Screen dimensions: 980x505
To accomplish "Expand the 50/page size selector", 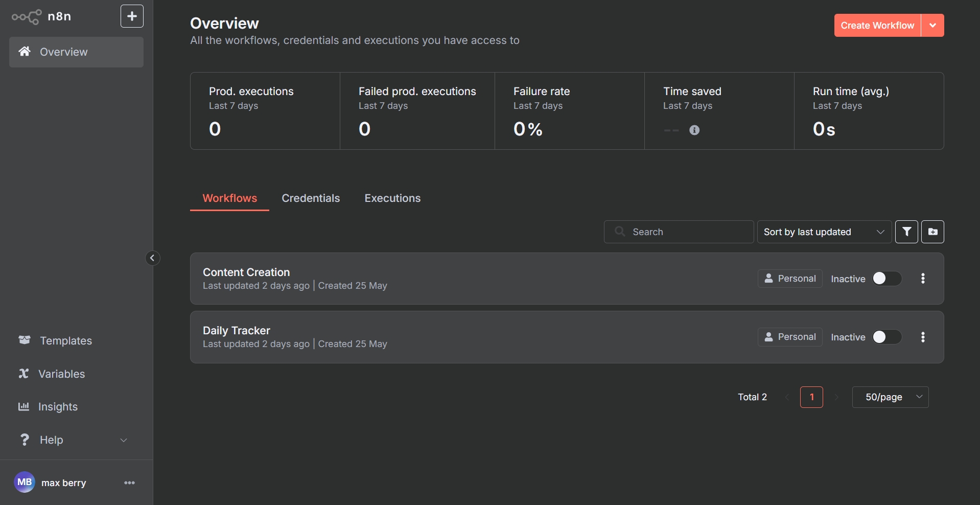I will coord(890,397).
